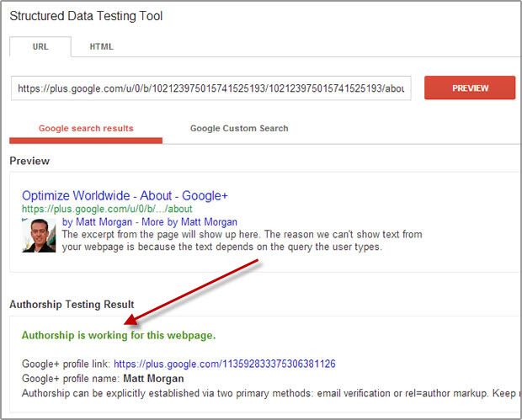The image size is (522, 420).
Task: Click the red PREVIEW button
Action: coord(470,88)
